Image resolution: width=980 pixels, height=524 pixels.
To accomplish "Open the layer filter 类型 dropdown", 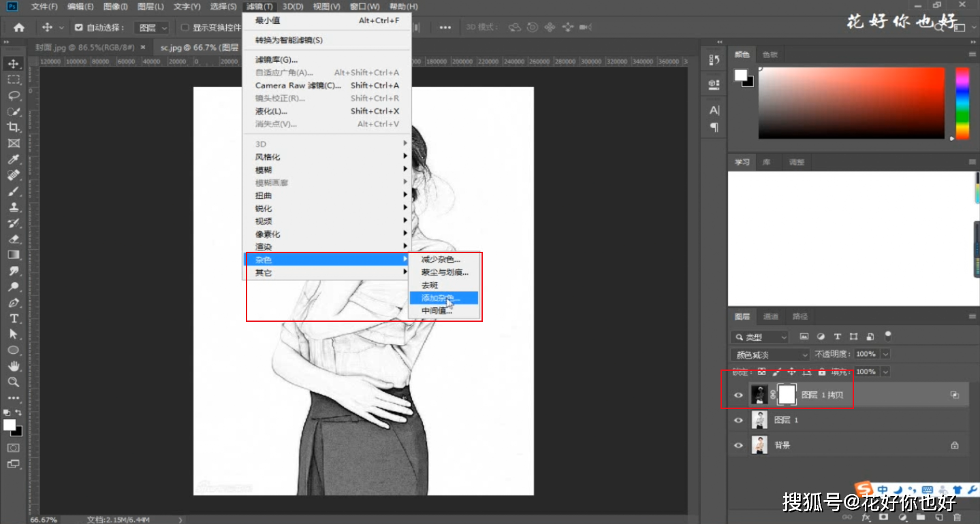I will click(760, 337).
